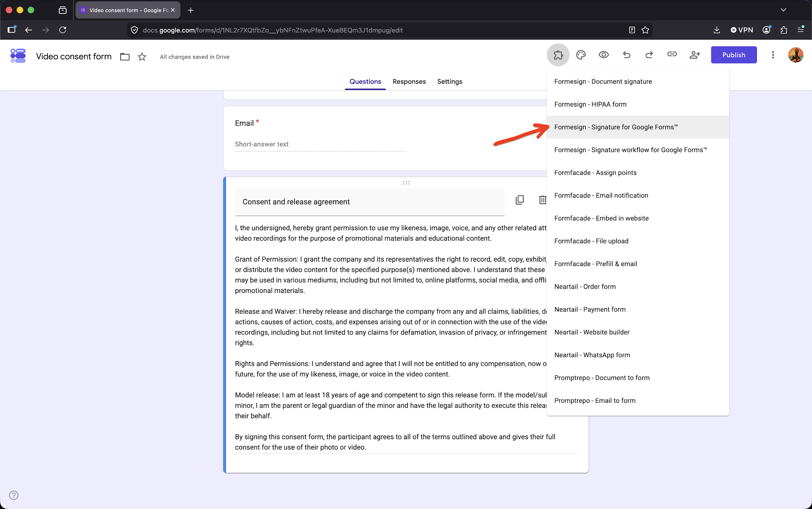Switch to the Questions tab

[365, 81]
